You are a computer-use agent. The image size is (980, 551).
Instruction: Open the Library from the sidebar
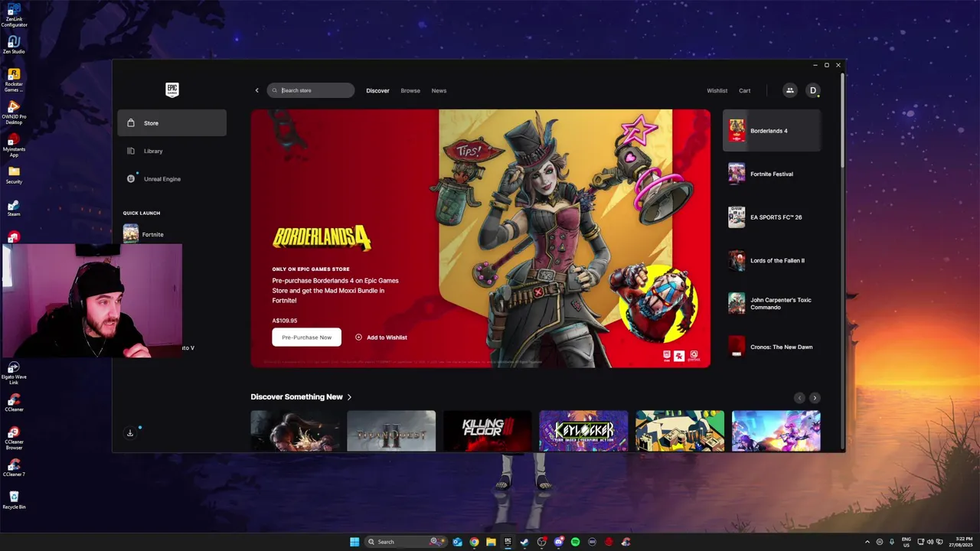tap(171, 151)
